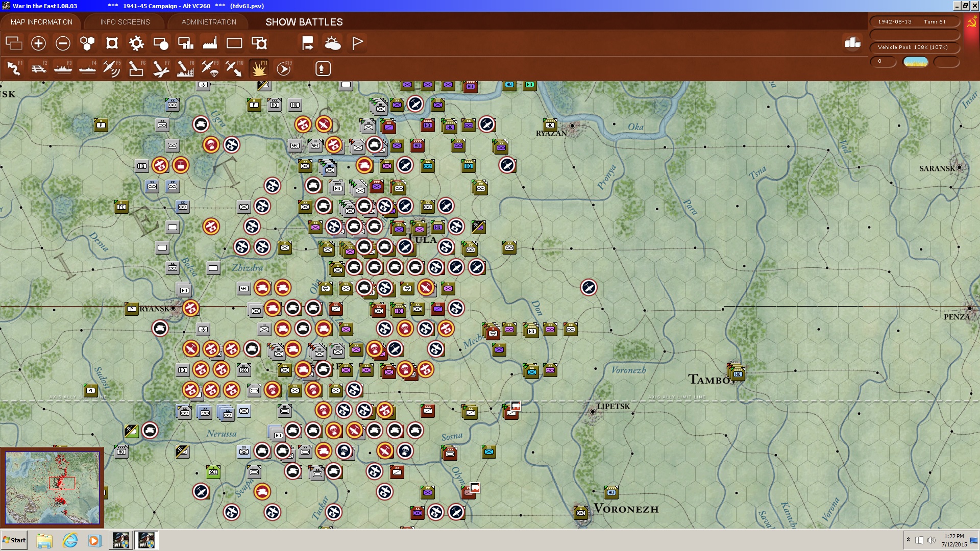Select F3 naval transport ship icon
Viewport: 980px width, 551px height.
click(63, 68)
